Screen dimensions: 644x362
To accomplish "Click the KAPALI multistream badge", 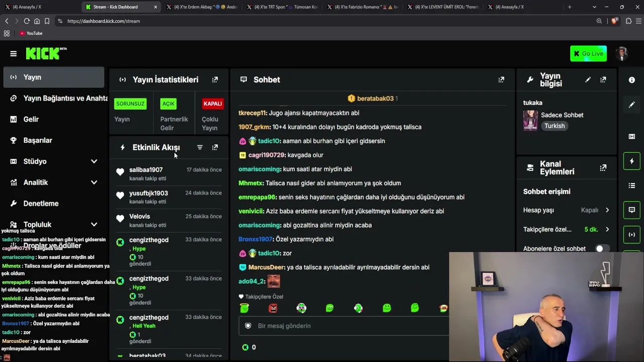I will (212, 104).
